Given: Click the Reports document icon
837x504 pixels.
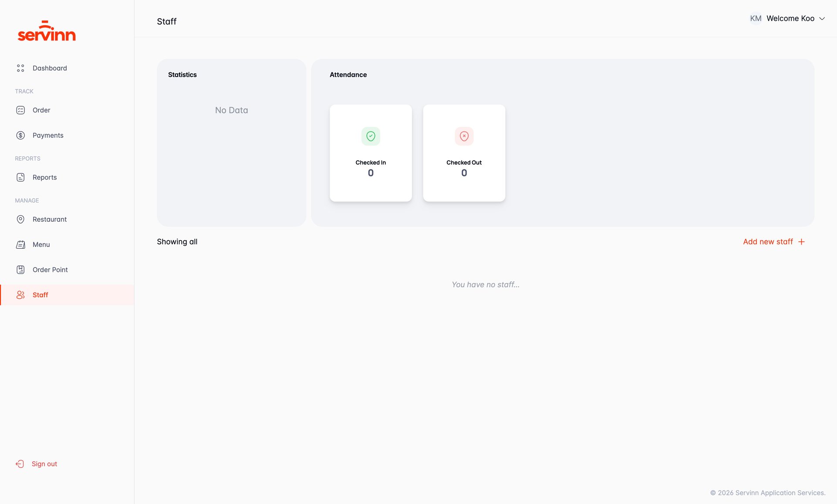Looking at the screenshot, I should [x=20, y=177].
